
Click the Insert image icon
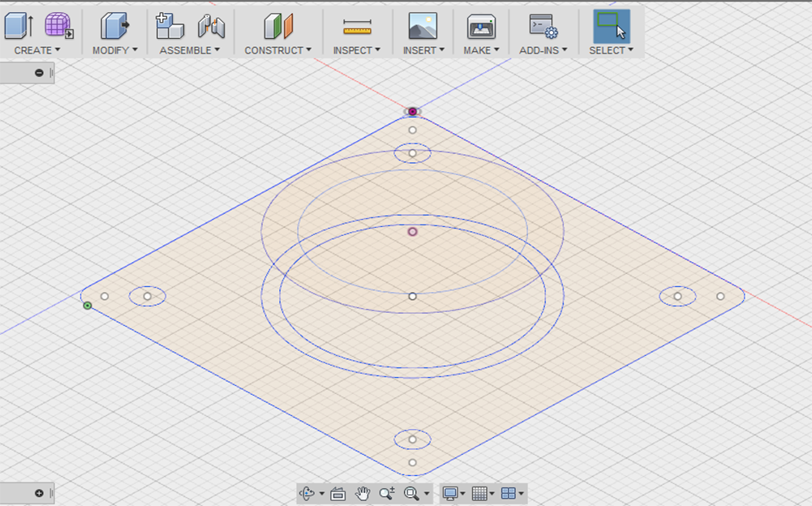pos(423,26)
